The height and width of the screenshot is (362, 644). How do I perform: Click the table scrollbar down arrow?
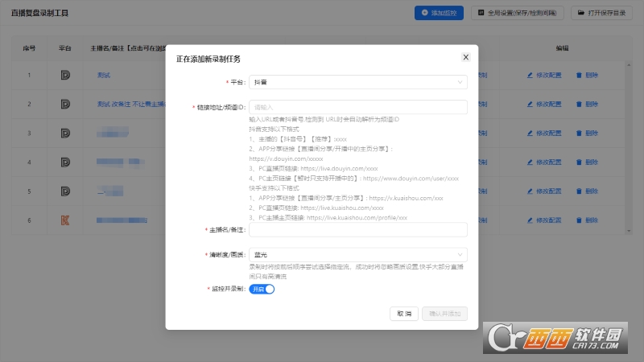point(629,231)
